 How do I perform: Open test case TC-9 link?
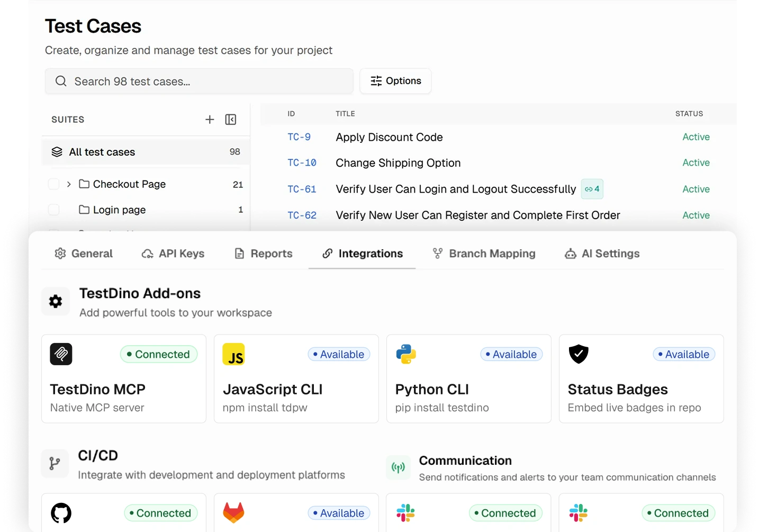[299, 137]
